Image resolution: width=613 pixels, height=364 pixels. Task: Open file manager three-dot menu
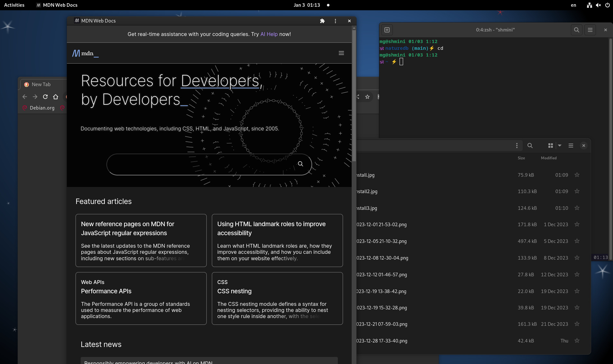point(517,146)
